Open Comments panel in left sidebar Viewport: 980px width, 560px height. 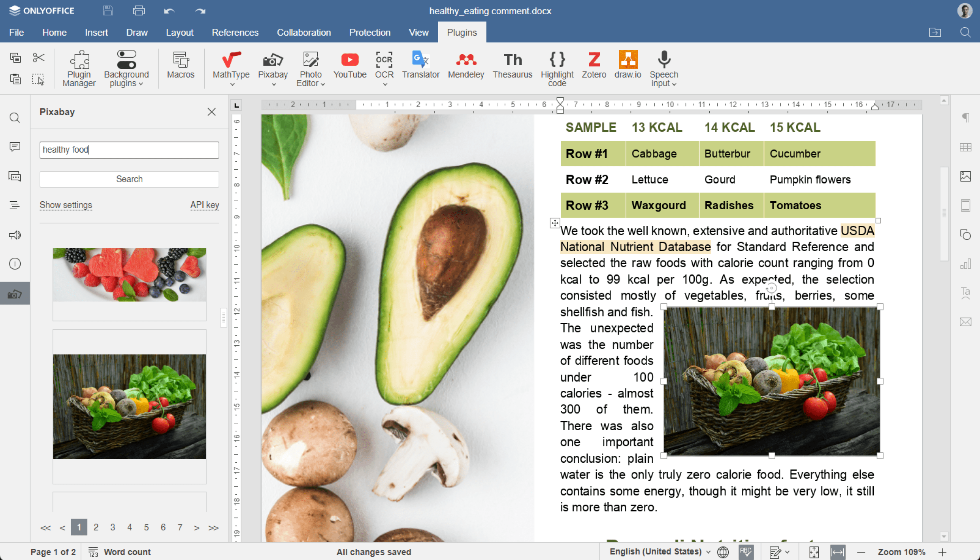point(15,147)
